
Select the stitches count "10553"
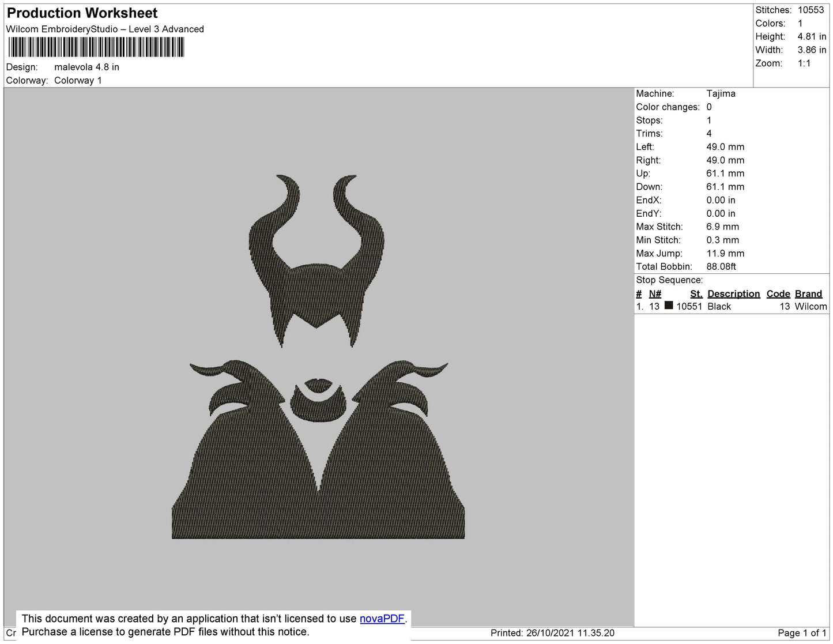click(811, 10)
